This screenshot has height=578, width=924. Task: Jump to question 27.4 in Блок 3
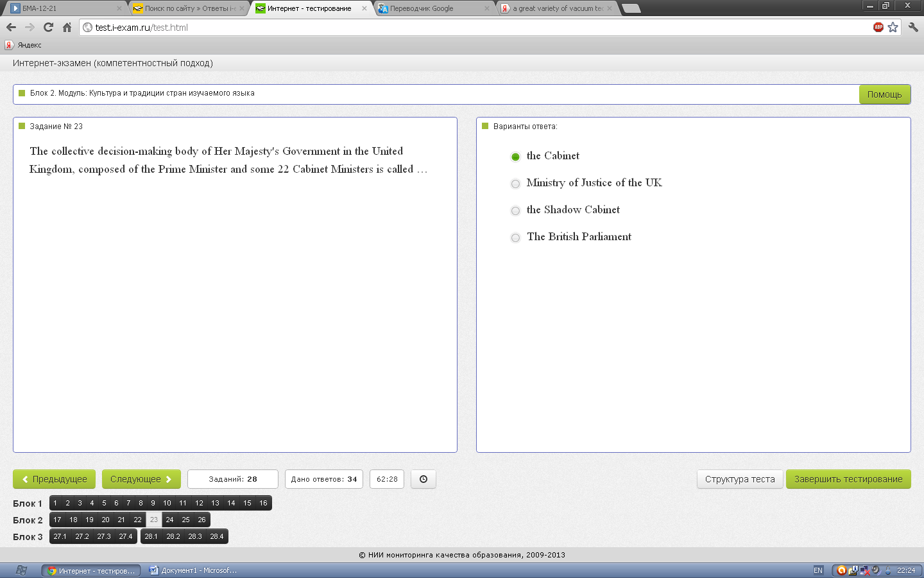point(125,536)
